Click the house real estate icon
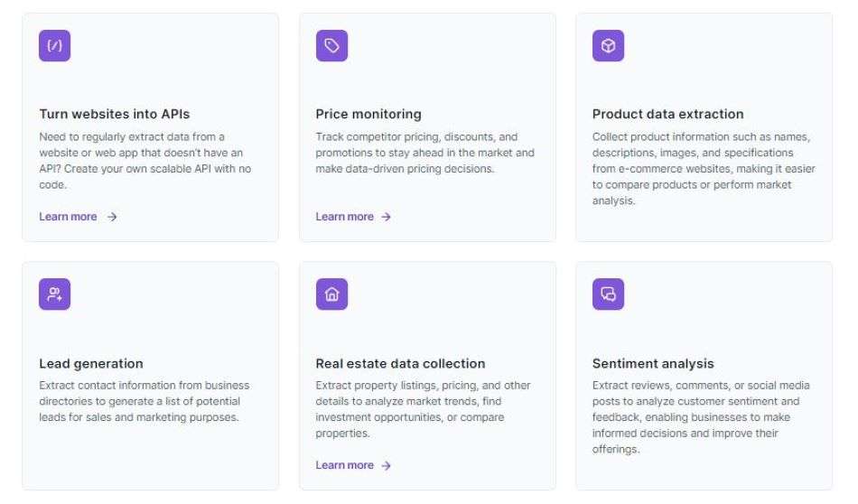 click(x=331, y=294)
